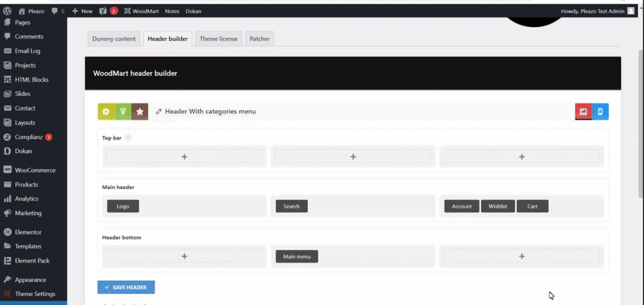Edit the header name pencil icon

click(158, 112)
